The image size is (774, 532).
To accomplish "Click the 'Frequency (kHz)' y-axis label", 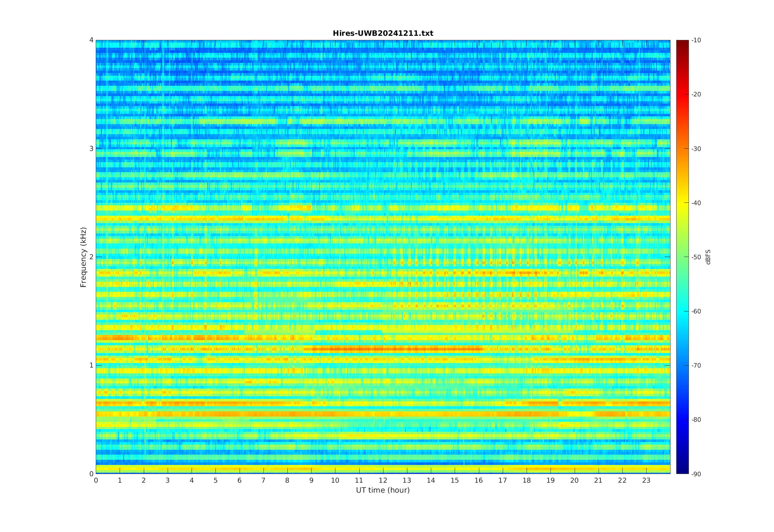I will point(83,257).
